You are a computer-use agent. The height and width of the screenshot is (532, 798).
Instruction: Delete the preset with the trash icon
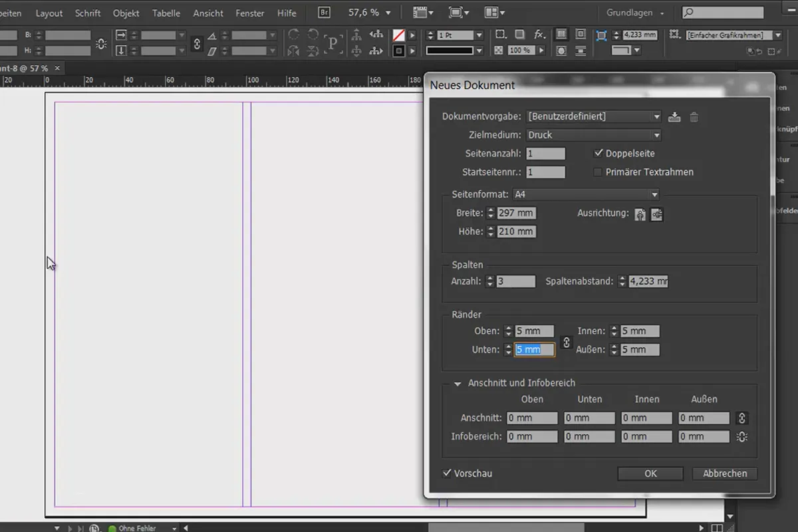[694, 117]
